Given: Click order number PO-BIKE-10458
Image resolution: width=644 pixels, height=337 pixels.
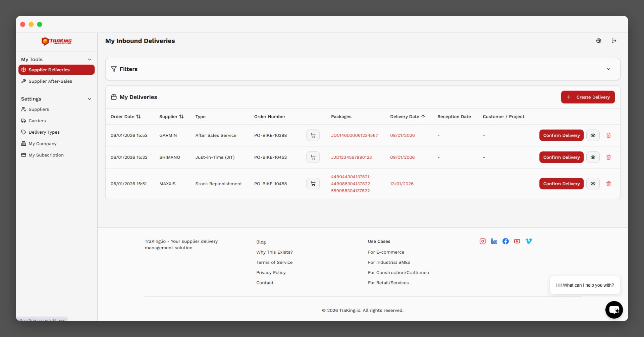Looking at the screenshot, I should 271,184.
